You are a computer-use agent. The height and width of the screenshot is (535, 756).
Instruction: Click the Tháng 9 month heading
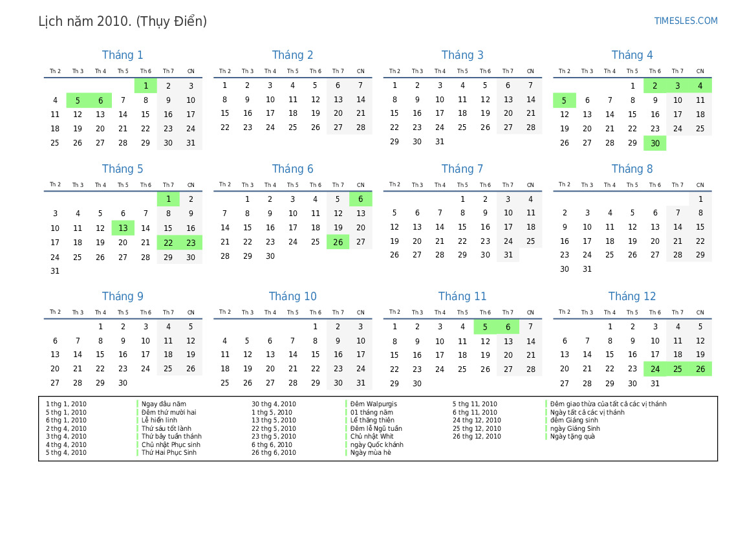click(x=122, y=296)
